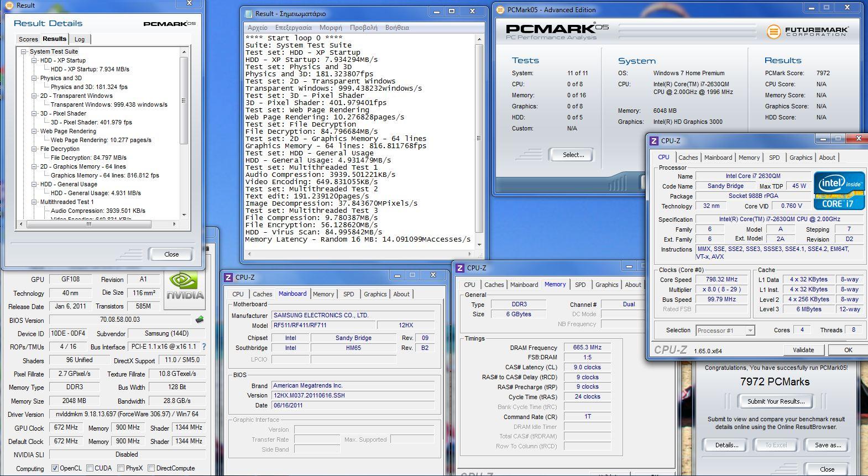Click Close in the PCMarks congratulation dialog
This screenshot has width=868, height=476.
pos(827,469)
